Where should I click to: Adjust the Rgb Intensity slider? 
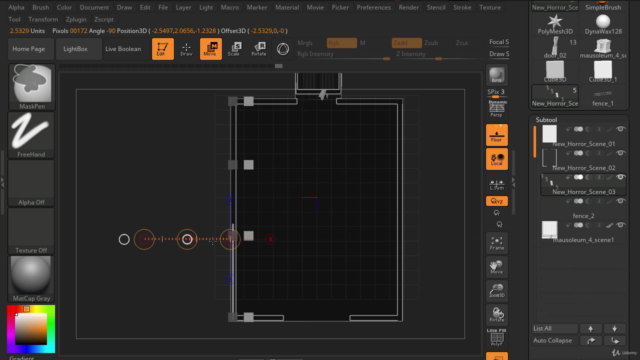click(x=343, y=55)
